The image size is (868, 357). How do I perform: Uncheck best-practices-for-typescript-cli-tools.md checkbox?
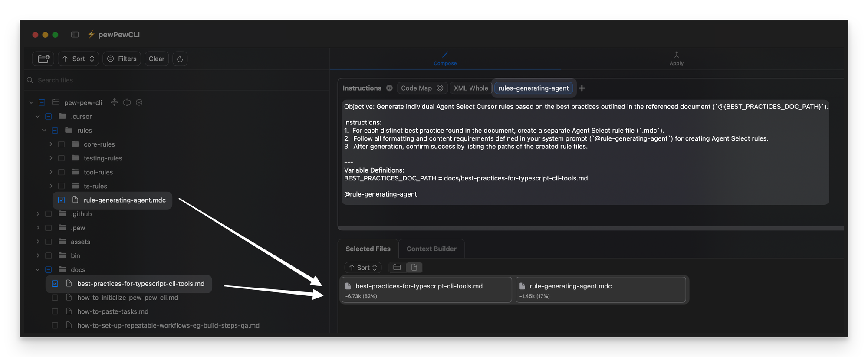coord(55,284)
